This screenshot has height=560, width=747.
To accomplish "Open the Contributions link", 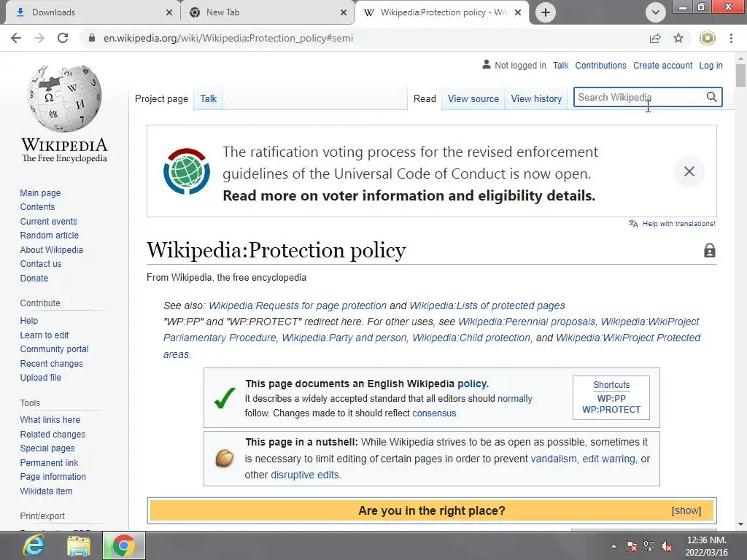I will pos(600,65).
